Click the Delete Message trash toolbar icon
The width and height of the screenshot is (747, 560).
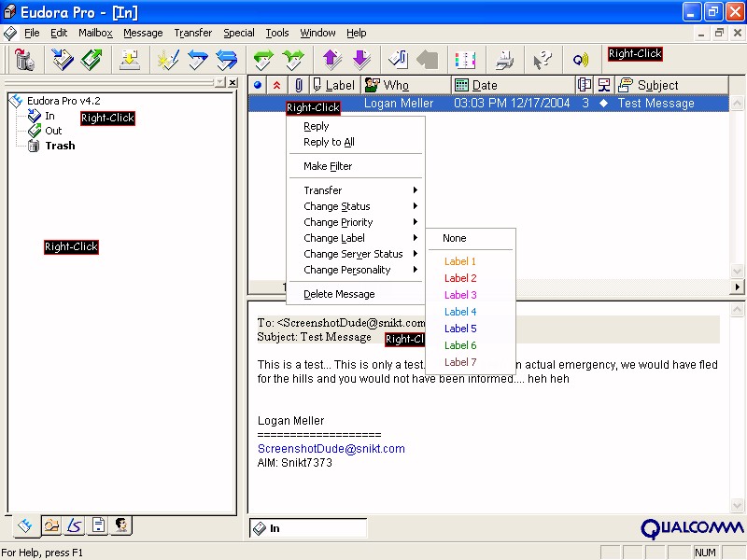[25, 60]
